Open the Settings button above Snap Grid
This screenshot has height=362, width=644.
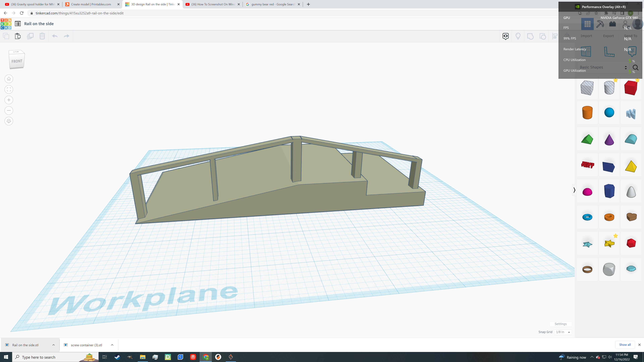pyautogui.click(x=560, y=324)
